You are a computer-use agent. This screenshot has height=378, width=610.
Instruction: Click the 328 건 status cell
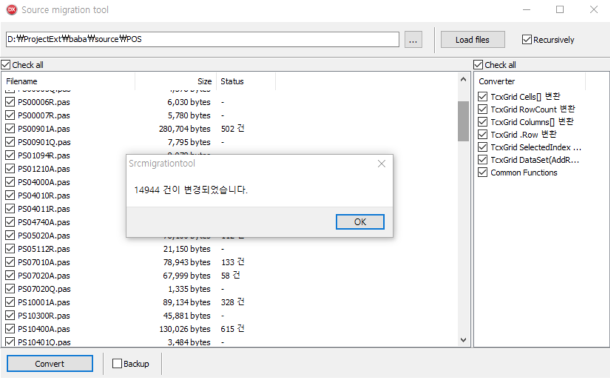pyautogui.click(x=233, y=302)
